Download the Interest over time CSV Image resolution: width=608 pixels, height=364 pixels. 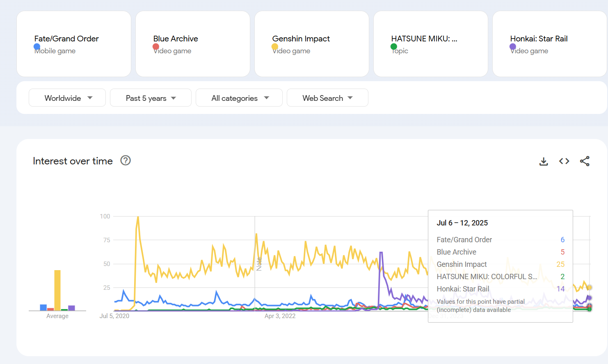544,161
